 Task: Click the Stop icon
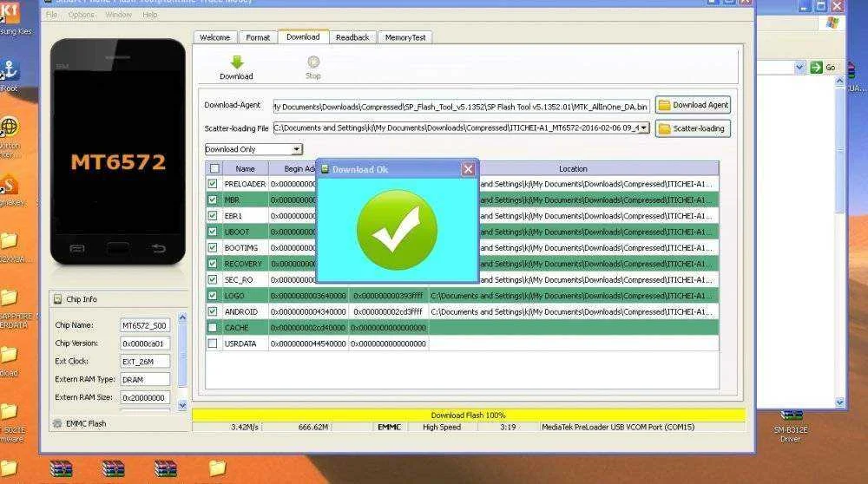(313, 62)
